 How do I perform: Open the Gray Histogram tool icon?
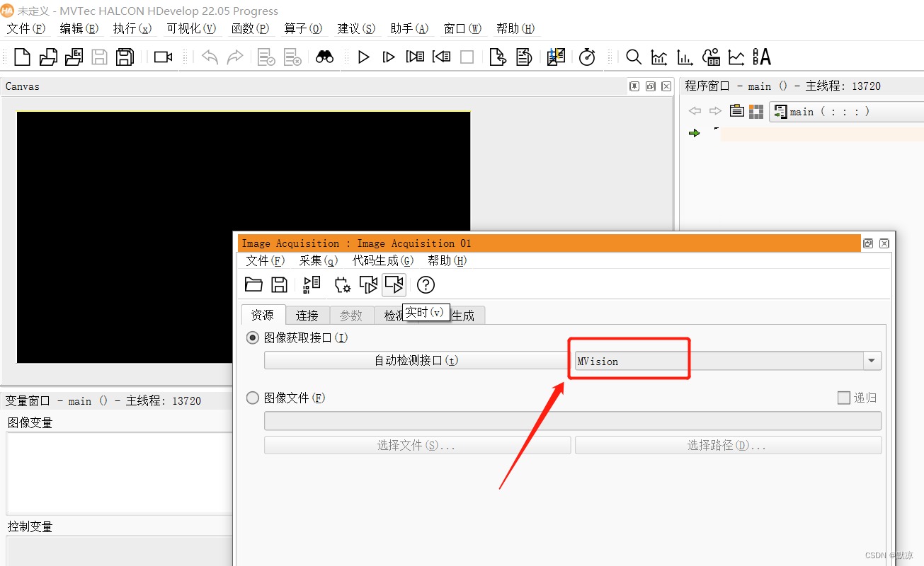coord(659,57)
